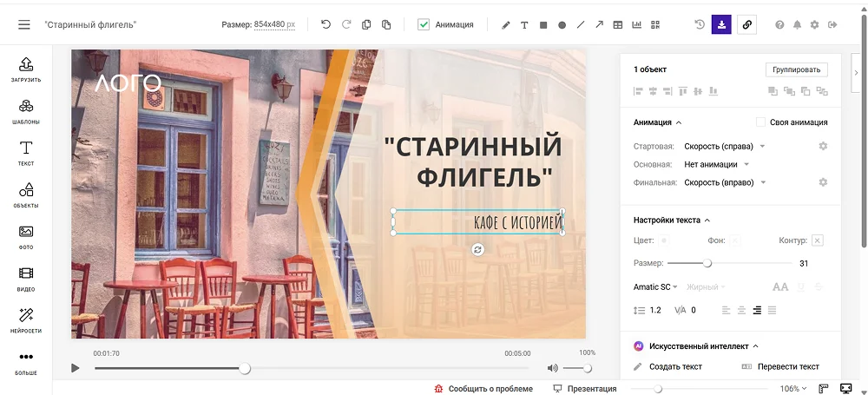This screenshot has width=868, height=395.
Task: Select the arrow tool
Action: coord(599,25)
